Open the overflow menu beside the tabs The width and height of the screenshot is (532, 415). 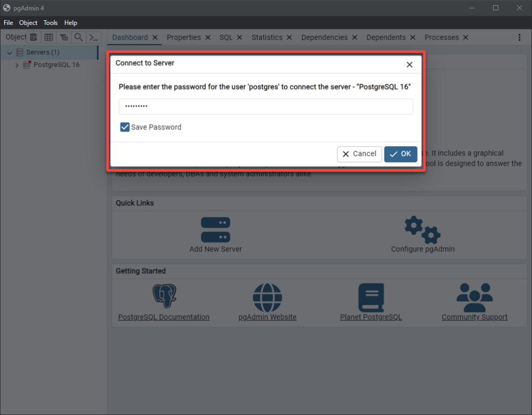[x=519, y=37]
